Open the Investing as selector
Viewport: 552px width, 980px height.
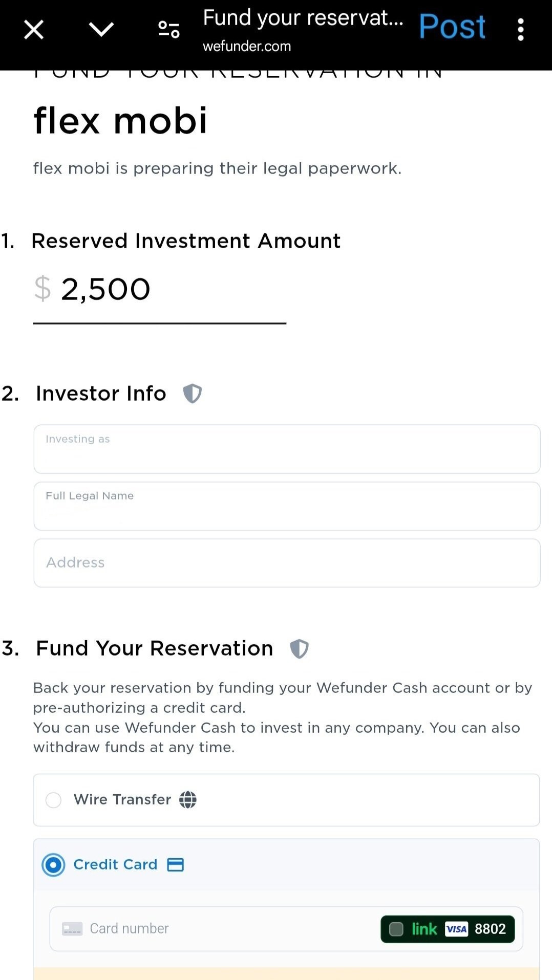pyautogui.click(x=287, y=449)
